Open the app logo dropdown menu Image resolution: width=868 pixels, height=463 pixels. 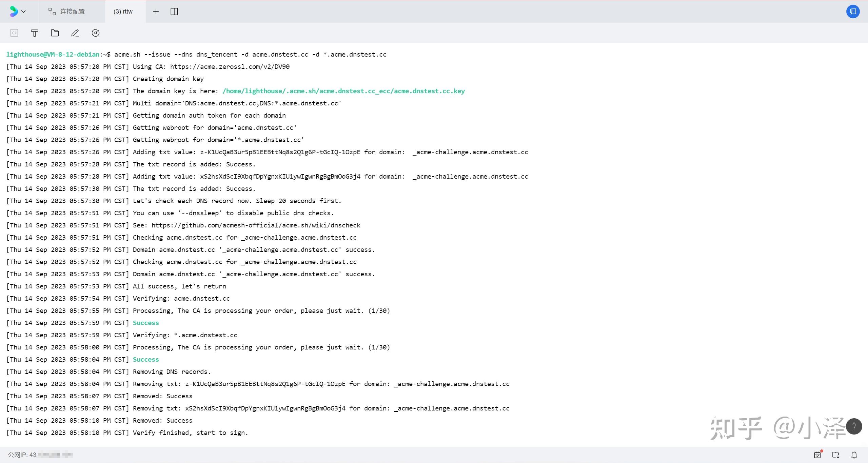[18, 12]
